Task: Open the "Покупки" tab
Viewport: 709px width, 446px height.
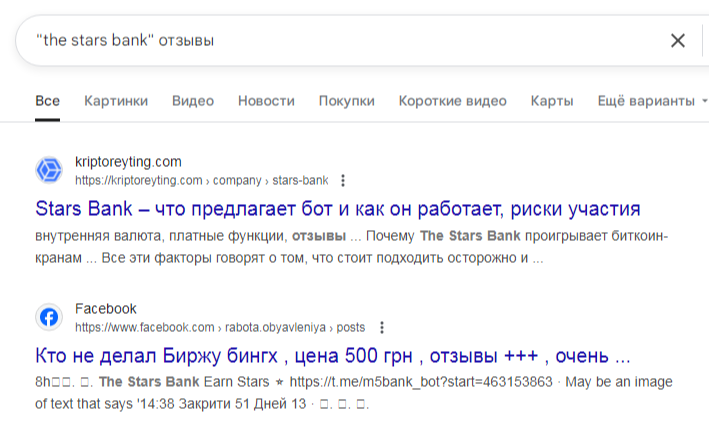Action: [x=346, y=101]
